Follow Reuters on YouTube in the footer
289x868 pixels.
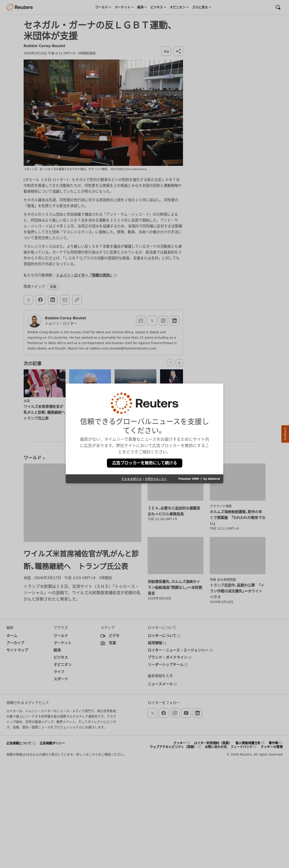coord(186,713)
